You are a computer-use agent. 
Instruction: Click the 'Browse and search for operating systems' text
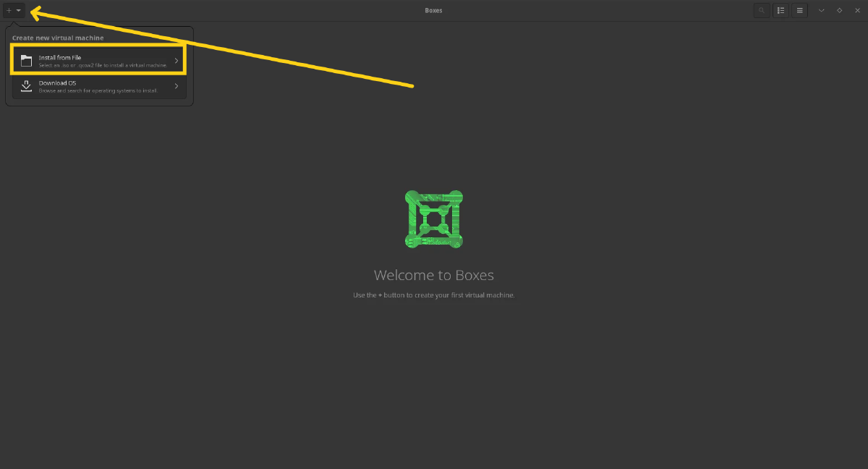coord(98,91)
